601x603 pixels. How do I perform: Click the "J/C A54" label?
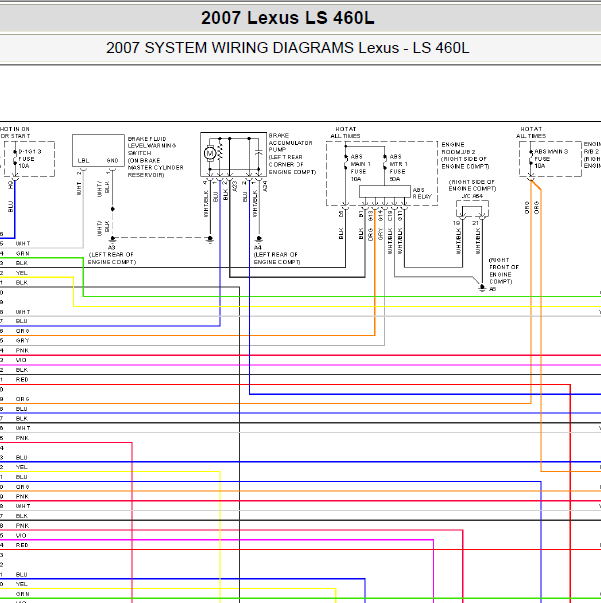click(472, 196)
